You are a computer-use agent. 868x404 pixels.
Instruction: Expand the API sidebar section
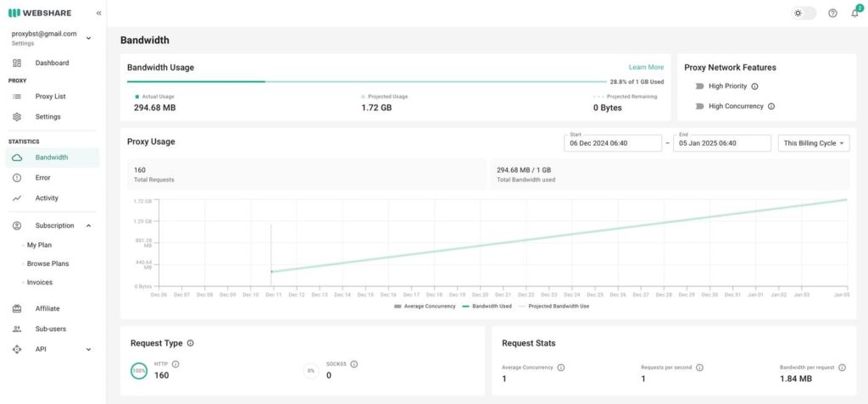coord(88,349)
